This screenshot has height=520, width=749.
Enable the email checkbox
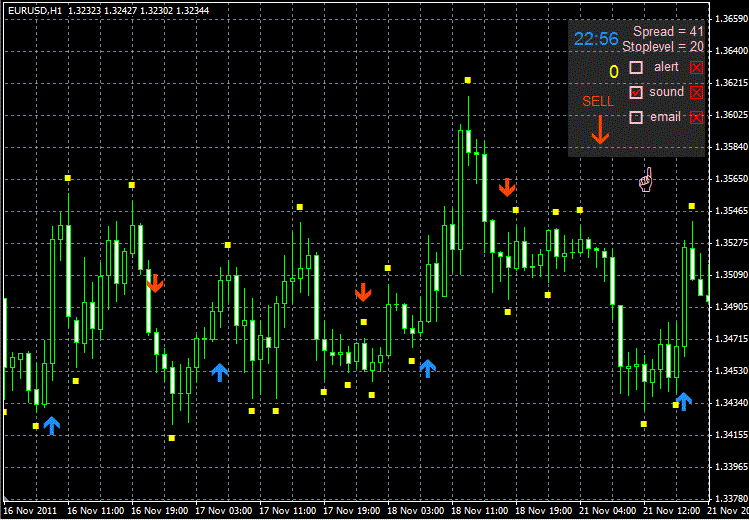[636, 117]
